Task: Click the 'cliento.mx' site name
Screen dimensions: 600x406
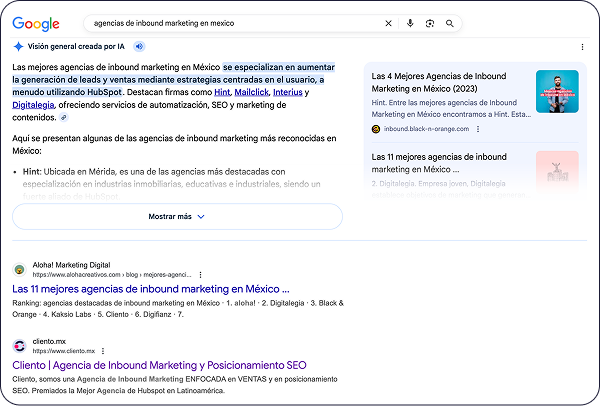Action: 49,341
